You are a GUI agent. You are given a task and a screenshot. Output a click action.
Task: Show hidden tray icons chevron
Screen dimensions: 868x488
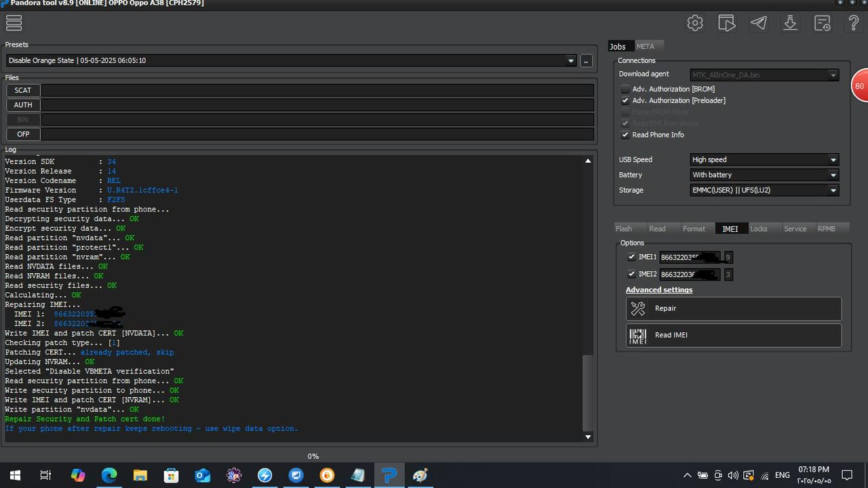click(687, 475)
